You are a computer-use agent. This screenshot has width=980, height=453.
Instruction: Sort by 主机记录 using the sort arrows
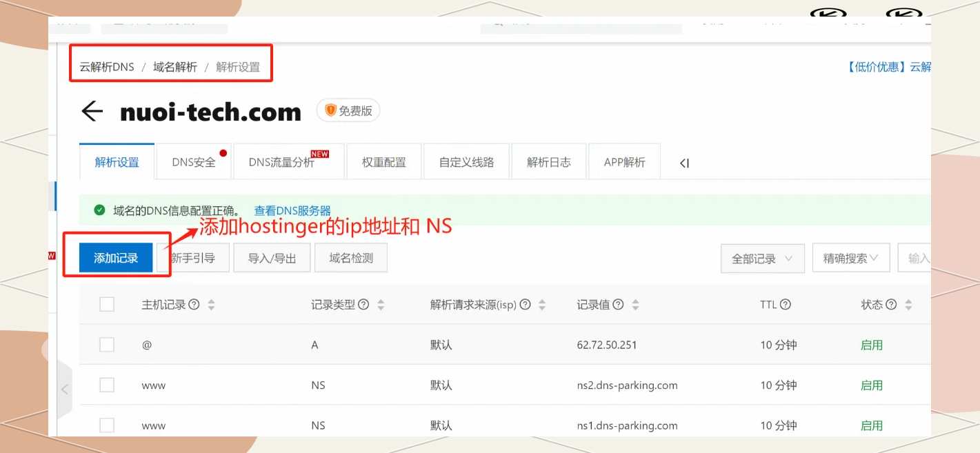(x=211, y=305)
